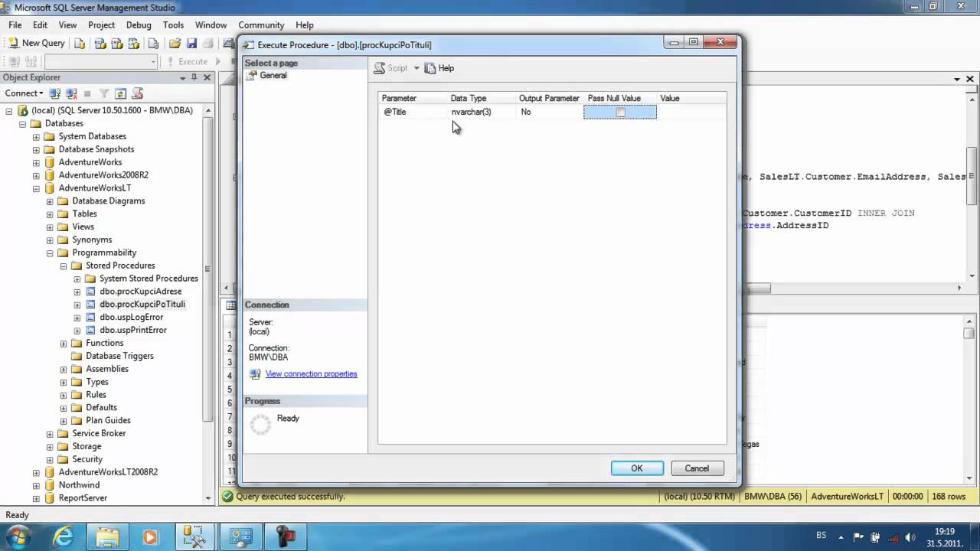The image size is (980, 551).
Task: Select the Service Broker folder
Action: 99,433
